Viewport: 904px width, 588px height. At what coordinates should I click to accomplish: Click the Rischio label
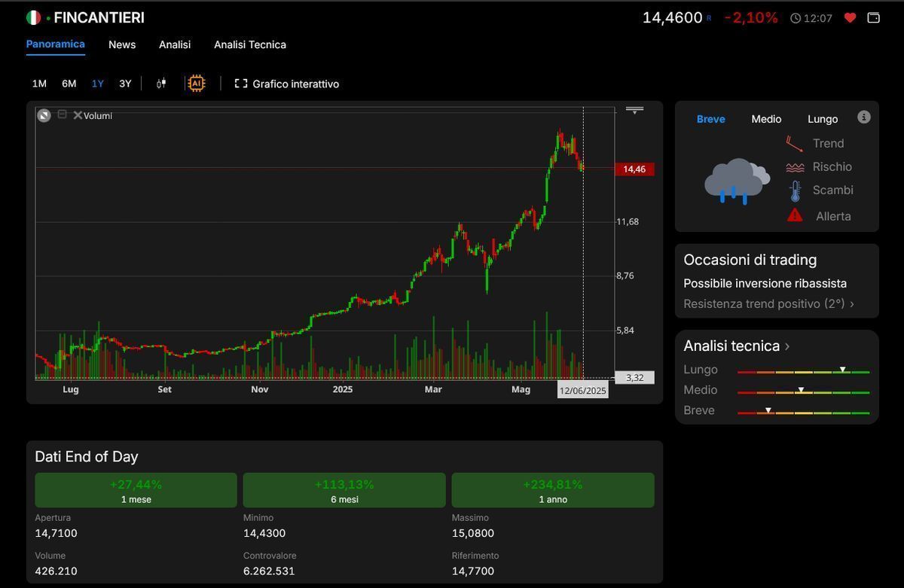point(832,166)
